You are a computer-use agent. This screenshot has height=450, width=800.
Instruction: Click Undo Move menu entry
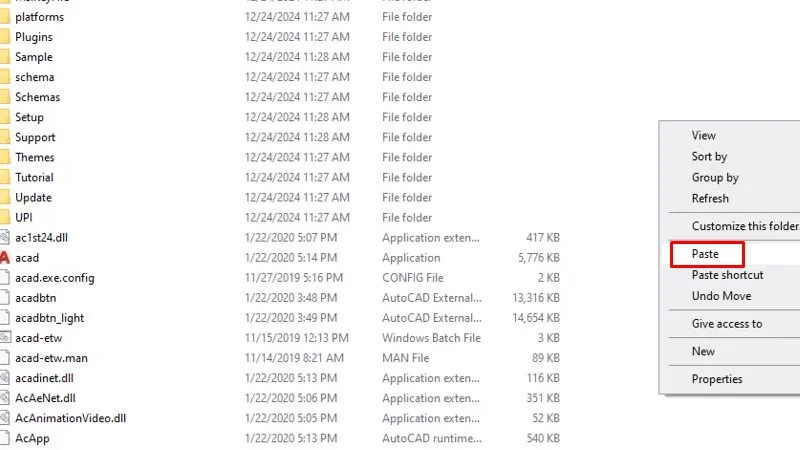[721, 296]
